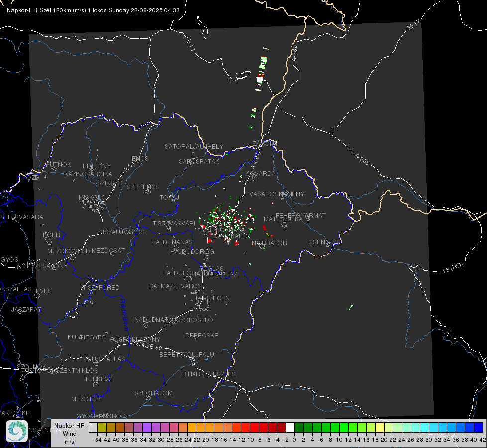487x448 pixels.
Task: Select the BERETTYÓÚJFALU town label
Action: [187, 354]
